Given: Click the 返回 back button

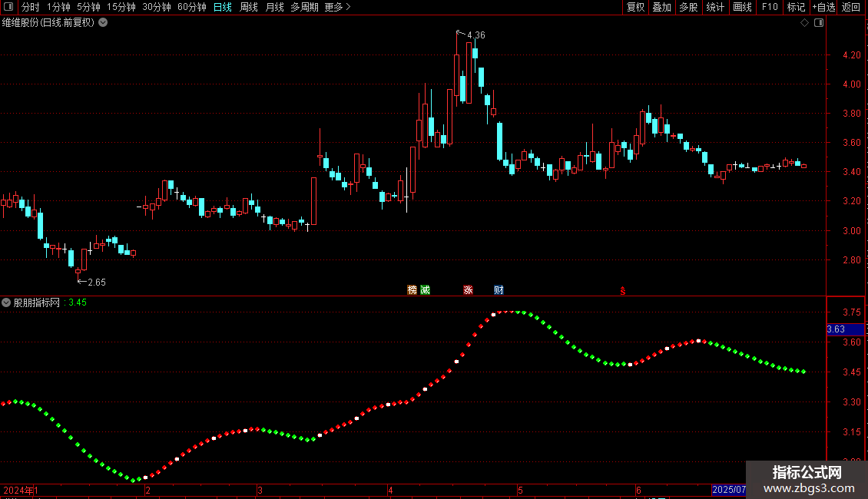Looking at the screenshot, I should 851,7.
